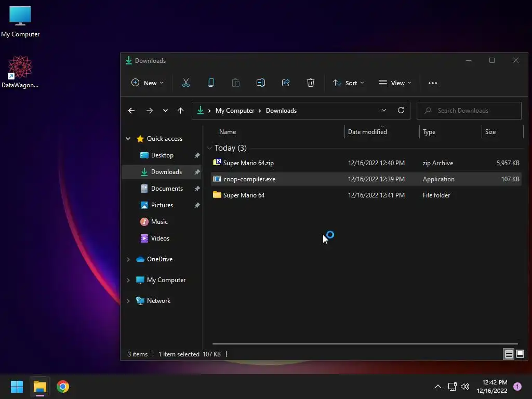The image size is (532, 399).
Task: Click File Explorer in the taskbar
Action: [39, 387]
